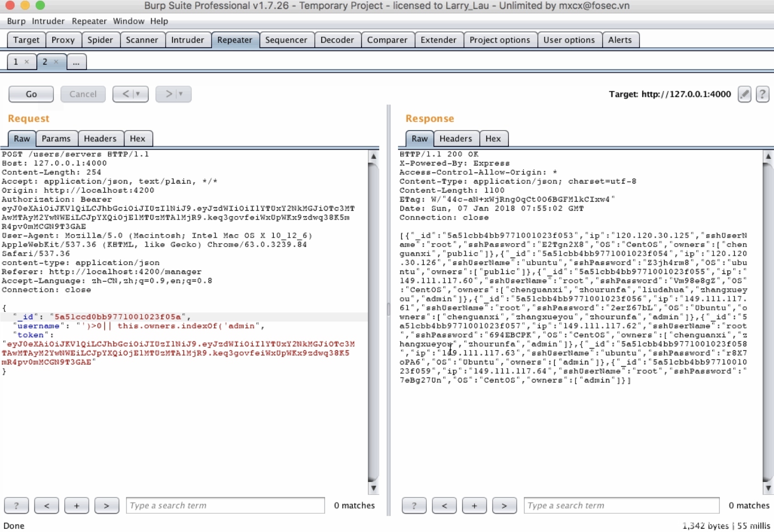This screenshot has width=774, height=532.
Task: Open the Alerts tab
Action: [620, 40]
